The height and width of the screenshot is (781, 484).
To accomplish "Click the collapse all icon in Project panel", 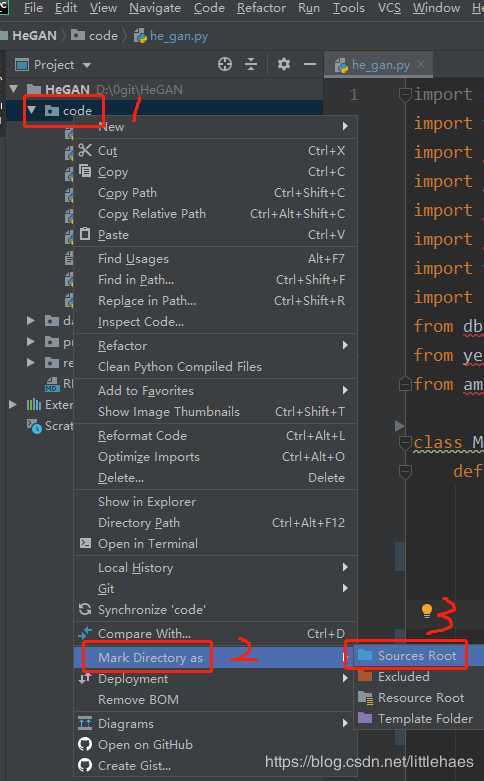I will pyautogui.click(x=251, y=64).
